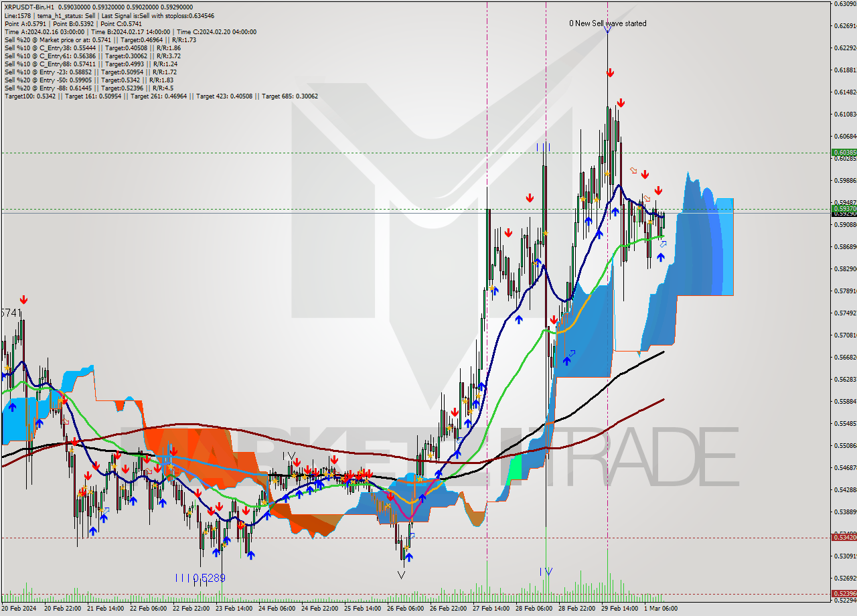Click the '25 Feb 14:00' time axis label
The width and height of the screenshot is (857, 616).
pyautogui.click(x=364, y=609)
